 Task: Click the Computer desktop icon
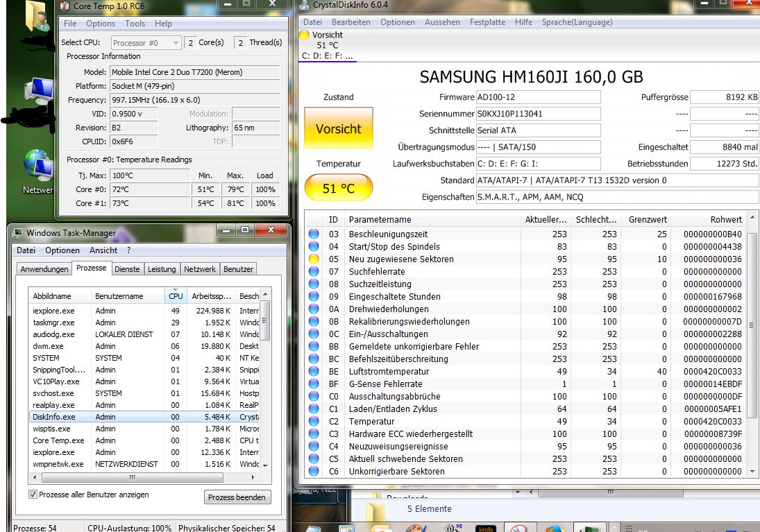[x=39, y=90]
